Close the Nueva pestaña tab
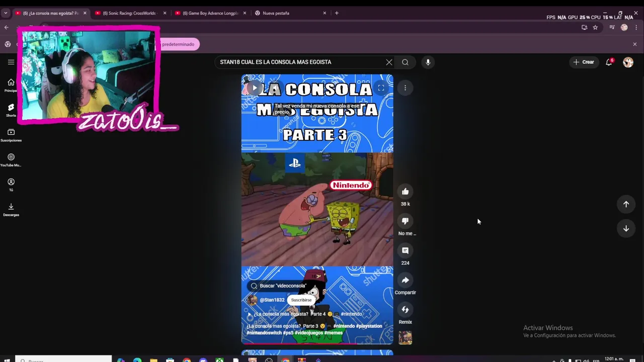Image resolution: width=644 pixels, height=362 pixels. tap(325, 13)
